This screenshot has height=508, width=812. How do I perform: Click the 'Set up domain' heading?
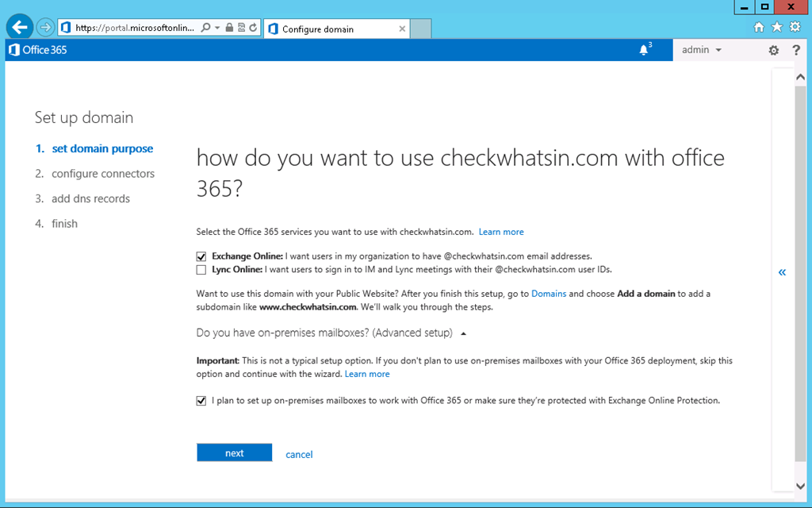84,117
